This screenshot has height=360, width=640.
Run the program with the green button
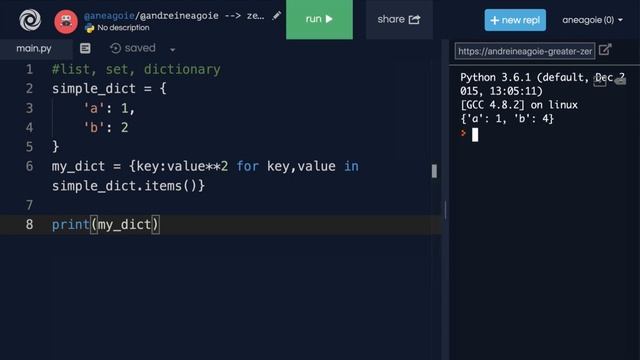click(x=319, y=20)
